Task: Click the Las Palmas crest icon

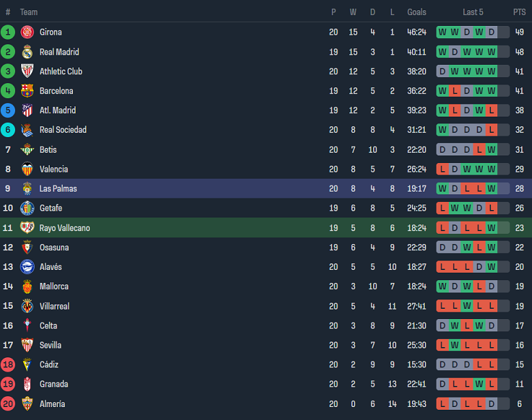Action: [27, 189]
